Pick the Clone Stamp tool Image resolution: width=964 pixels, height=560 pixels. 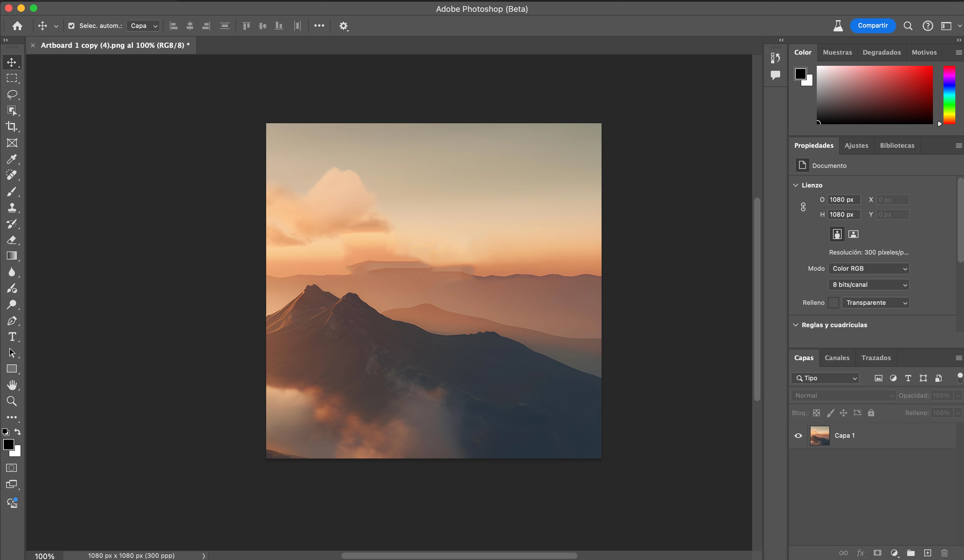12,208
